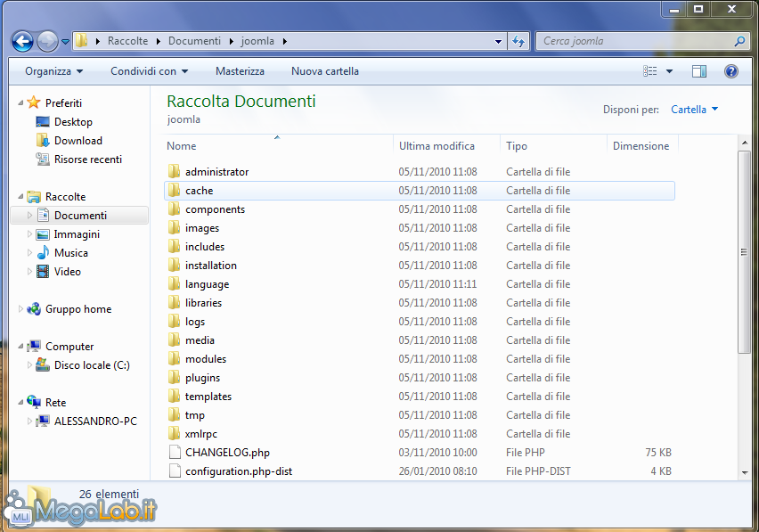Open the Download folder in Preferiti
The width and height of the screenshot is (759, 532).
pyautogui.click(x=78, y=141)
